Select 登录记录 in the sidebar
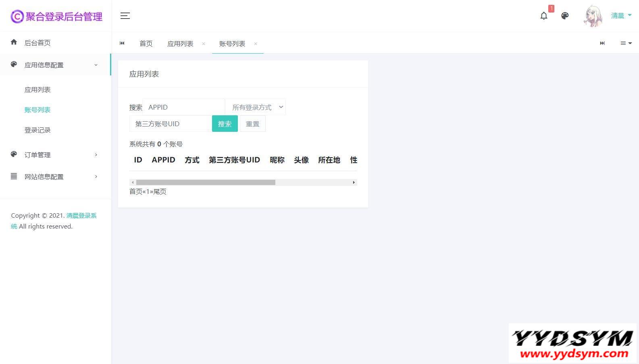Image resolution: width=639 pixels, height=364 pixels. pyautogui.click(x=37, y=130)
